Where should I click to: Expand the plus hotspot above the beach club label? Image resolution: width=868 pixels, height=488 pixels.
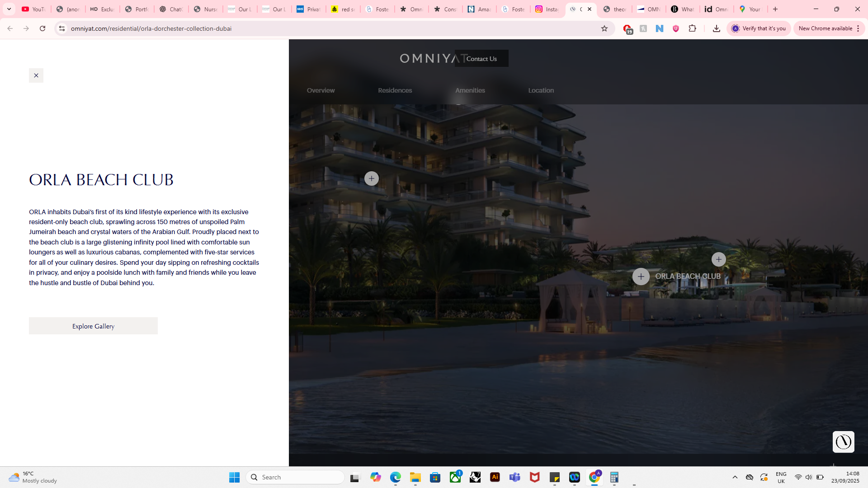coord(718,259)
